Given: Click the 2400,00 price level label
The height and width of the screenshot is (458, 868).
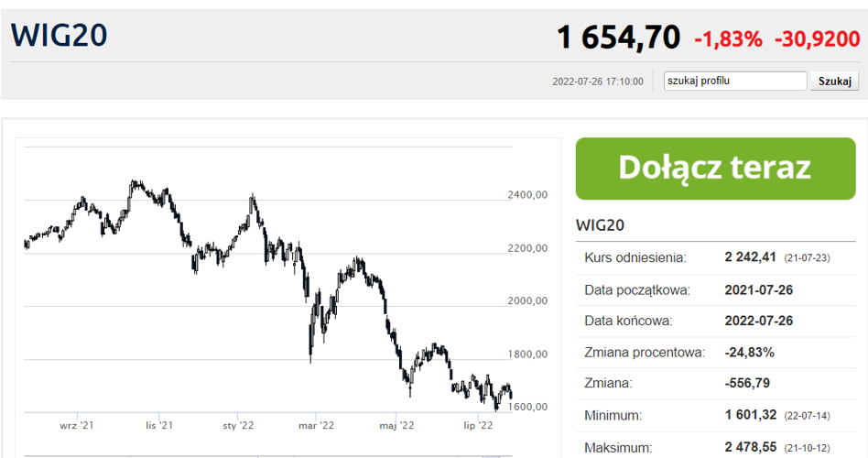Looking at the screenshot, I should [x=527, y=195].
